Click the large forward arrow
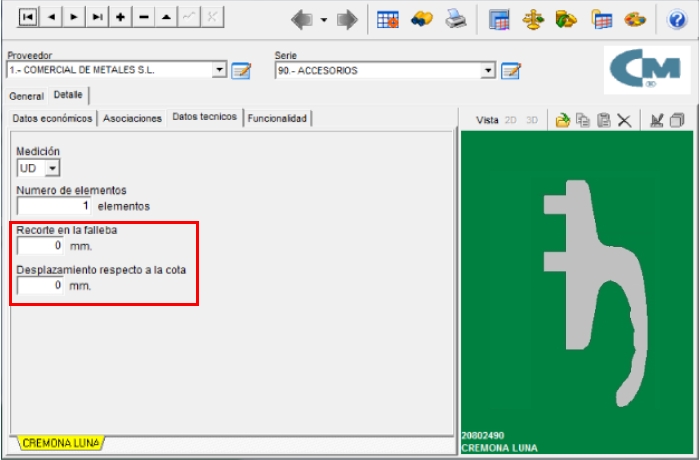Screen dimensions: 700x460 [347, 20]
